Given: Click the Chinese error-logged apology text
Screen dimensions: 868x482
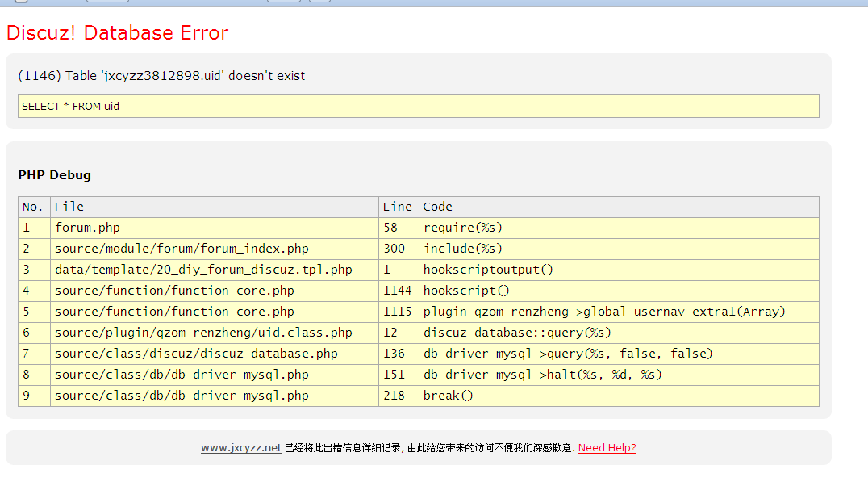Looking at the screenshot, I should tap(430, 447).
